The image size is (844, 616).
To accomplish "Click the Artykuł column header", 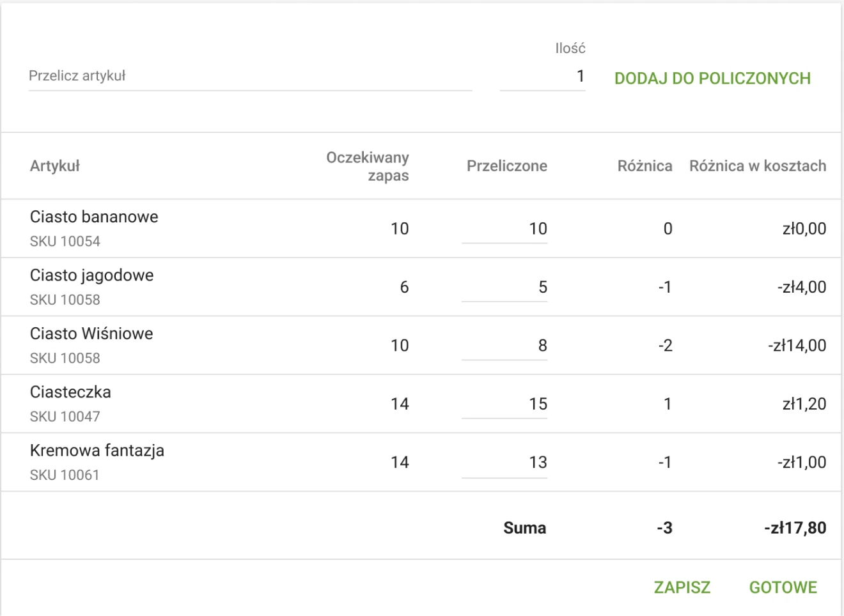I will [x=55, y=166].
